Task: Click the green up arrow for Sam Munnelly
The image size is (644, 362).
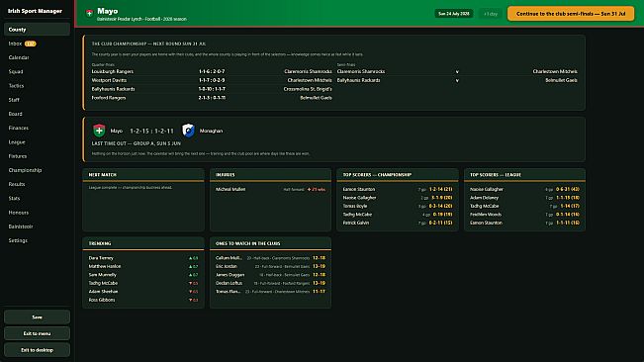Action: pos(190,275)
